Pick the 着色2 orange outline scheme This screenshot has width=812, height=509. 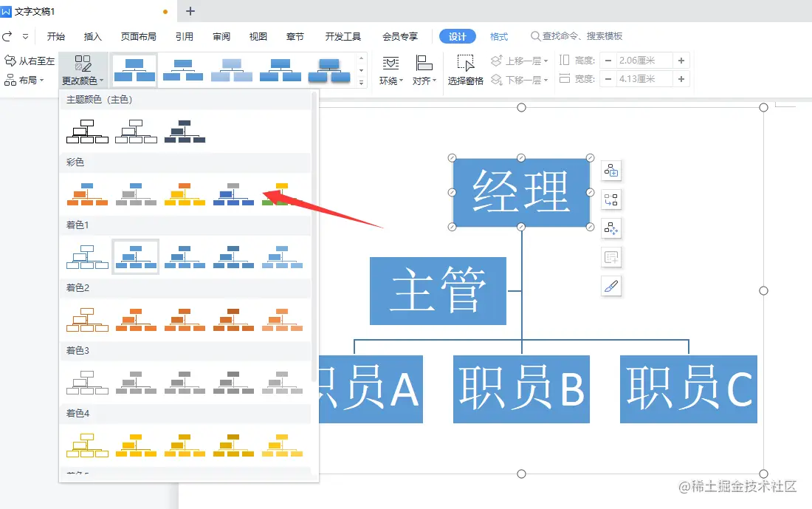pyautogui.click(x=88, y=319)
